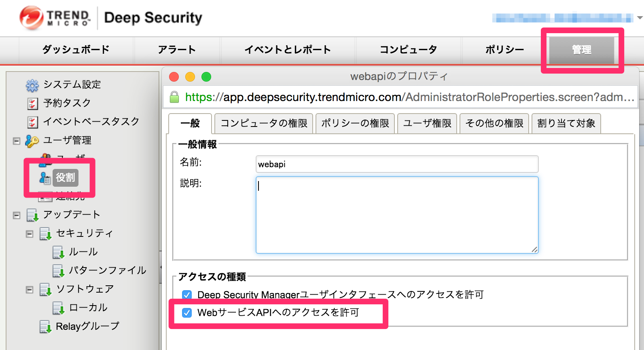Click into the 説明 text area
Image resolution: width=644 pixels, height=350 pixels.
coord(397,215)
